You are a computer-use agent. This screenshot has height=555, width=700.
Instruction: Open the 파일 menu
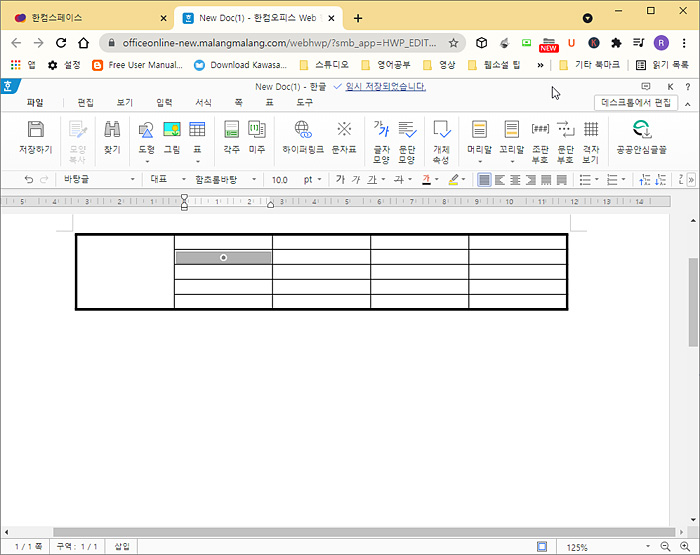click(35, 103)
